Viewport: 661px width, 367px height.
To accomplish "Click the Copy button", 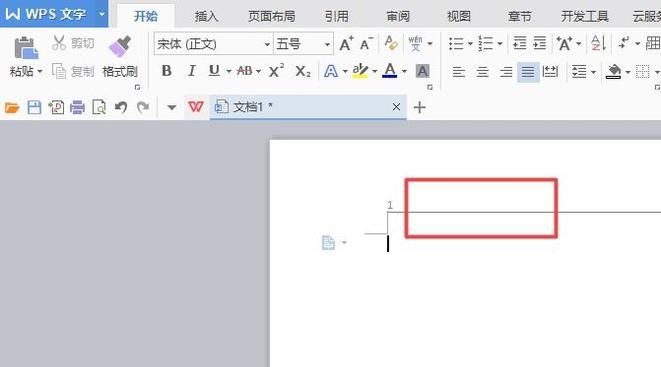I will tap(73, 72).
